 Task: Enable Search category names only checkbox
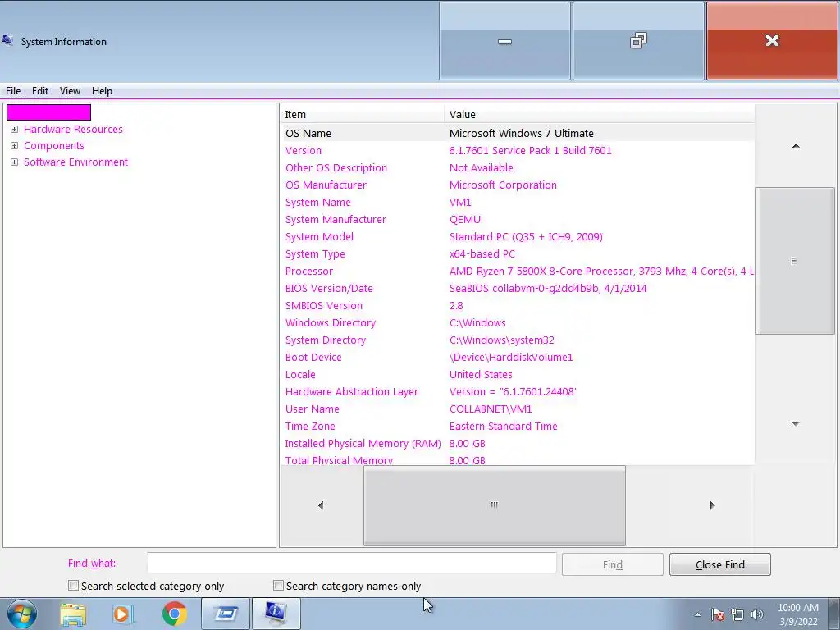pyautogui.click(x=278, y=586)
